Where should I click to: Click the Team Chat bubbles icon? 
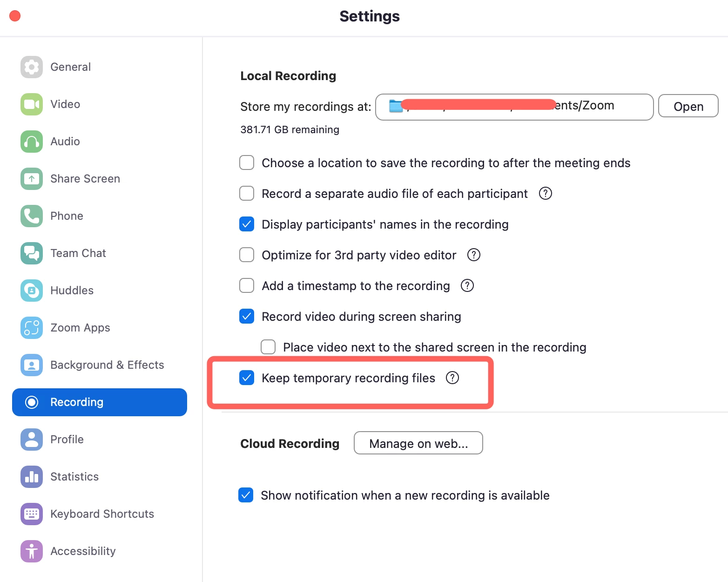(x=32, y=253)
